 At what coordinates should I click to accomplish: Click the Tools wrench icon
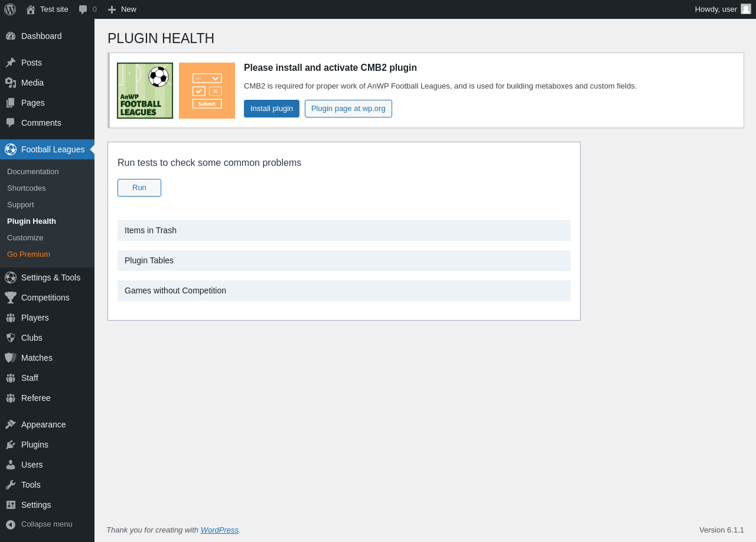[x=11, y=485]
